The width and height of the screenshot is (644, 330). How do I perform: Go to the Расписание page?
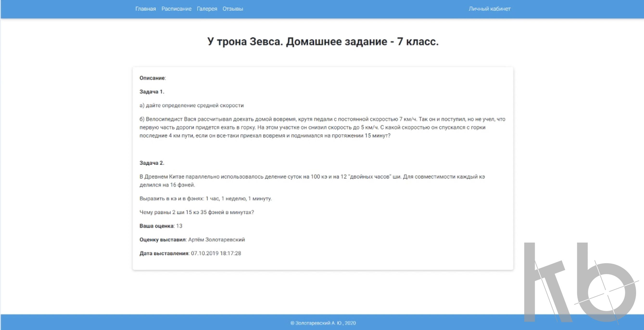tap(176, 9)
